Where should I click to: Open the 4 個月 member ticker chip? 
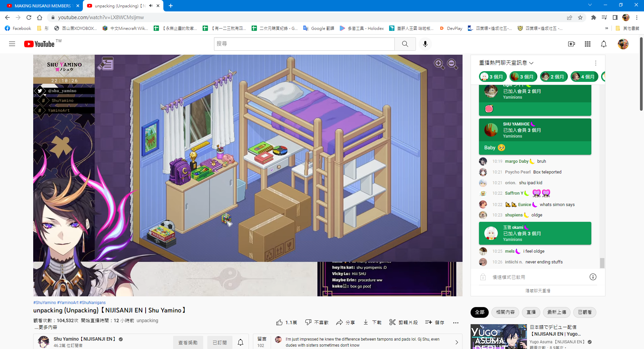(x=584, y=77)
